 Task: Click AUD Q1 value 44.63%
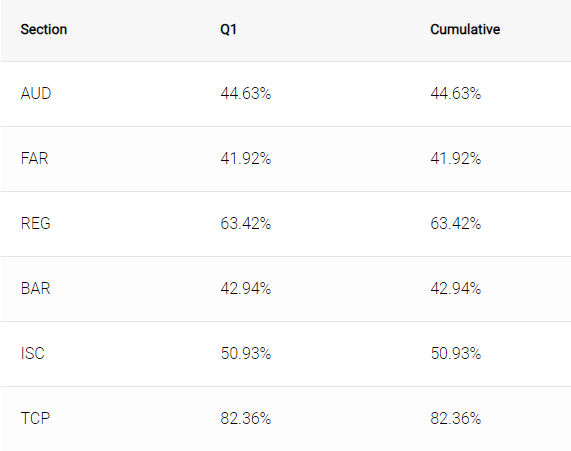246,94
